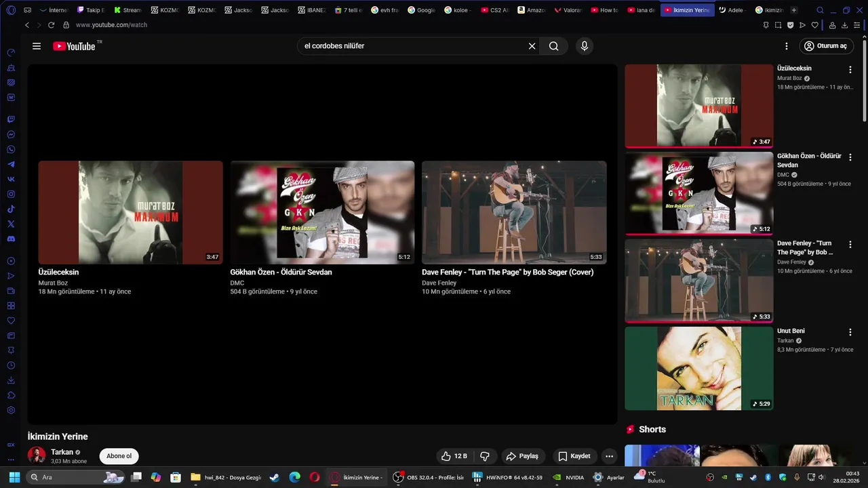Image resolution: width=868 pixels, height=488 pixels.
Task: Go back with browser back arrow
Action: (x=27, y=25)
